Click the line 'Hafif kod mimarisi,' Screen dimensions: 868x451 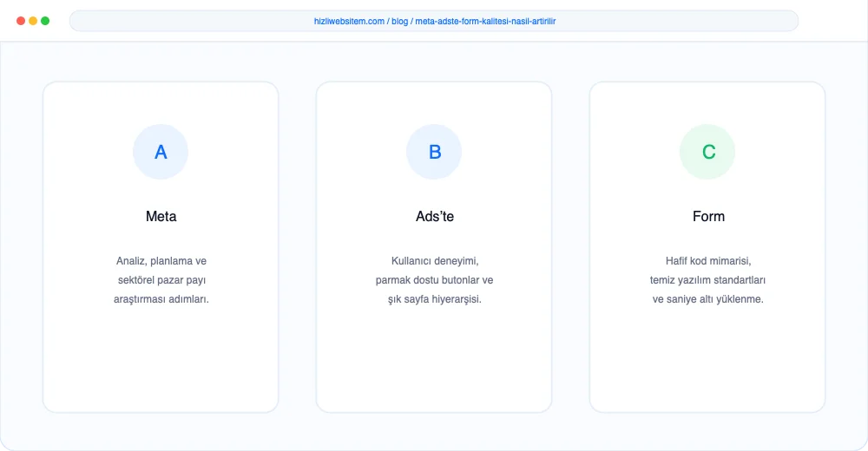pyautogui.click(x=708, y=261)
